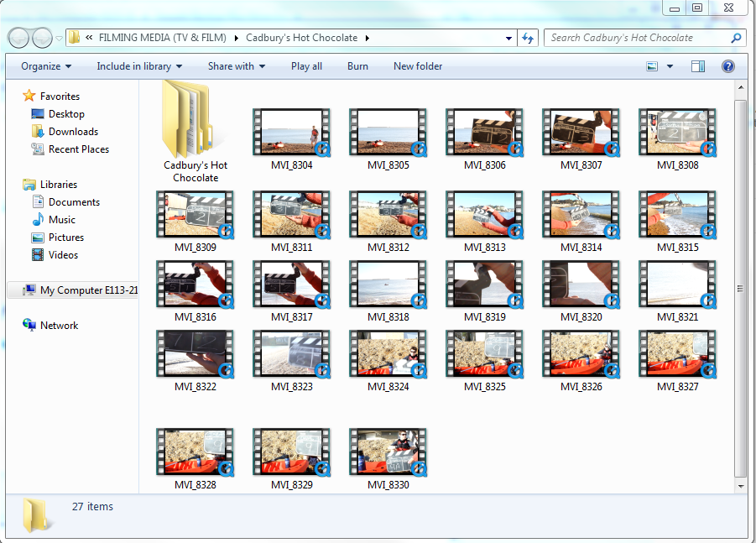Click FILMING MEDIA (TV & FILM) breadcrumb
The image size is (756, 543).
(163, 38)
